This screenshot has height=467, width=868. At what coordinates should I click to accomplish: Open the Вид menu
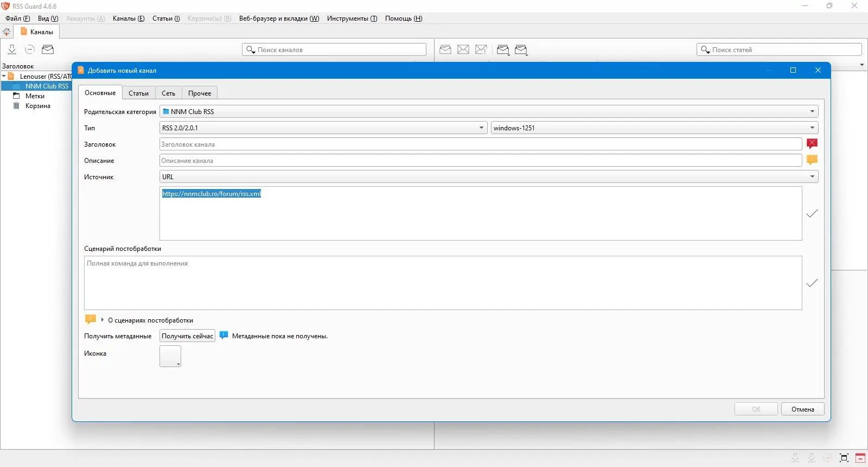pos(48,18)
